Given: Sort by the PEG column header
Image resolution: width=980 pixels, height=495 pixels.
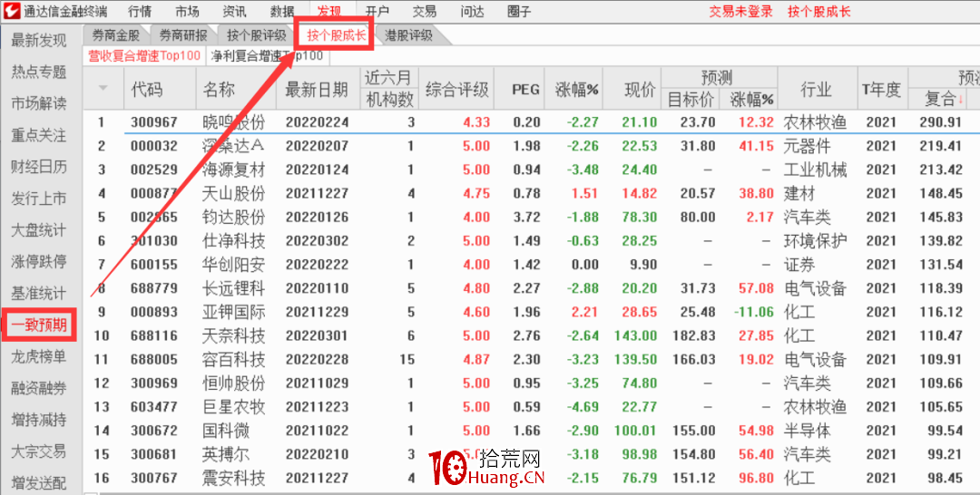Looking at the screenshot, I should (525, 89).
